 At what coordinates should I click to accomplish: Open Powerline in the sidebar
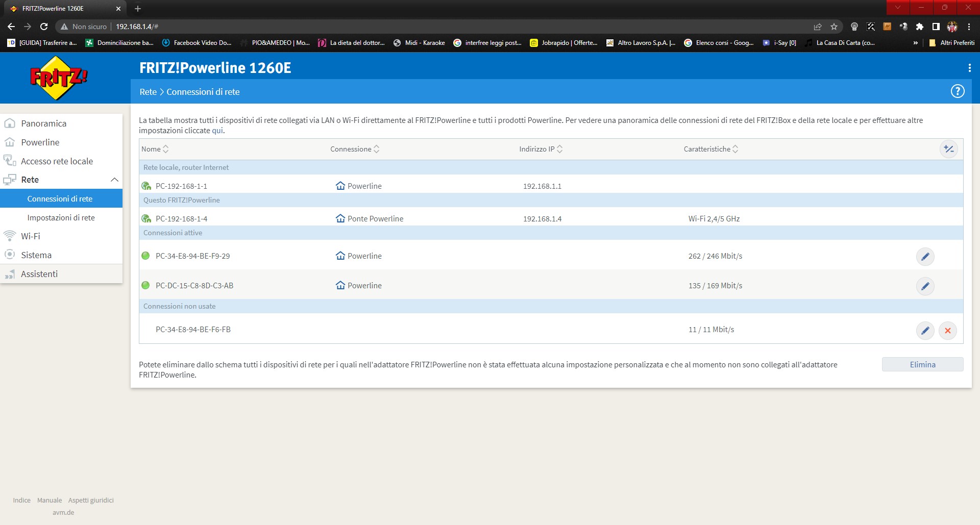click(61, 142)
